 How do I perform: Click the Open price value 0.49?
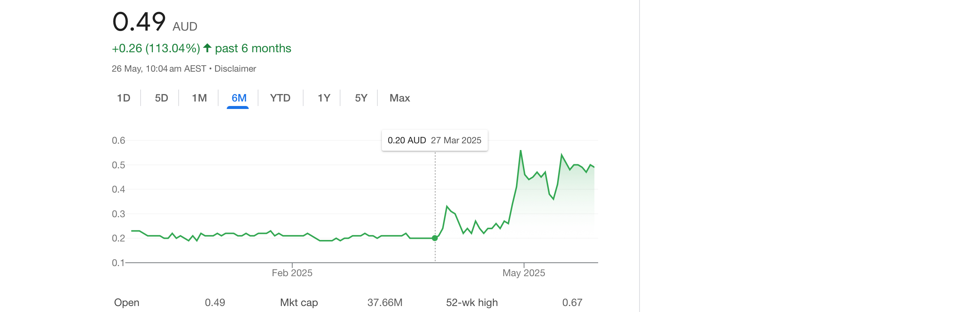click(x=215, y=302)
